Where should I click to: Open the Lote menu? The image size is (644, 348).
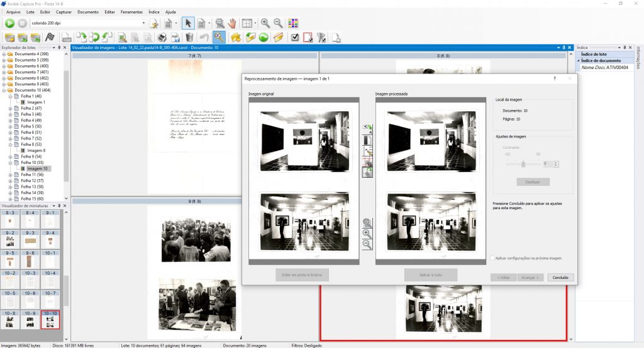30,12
